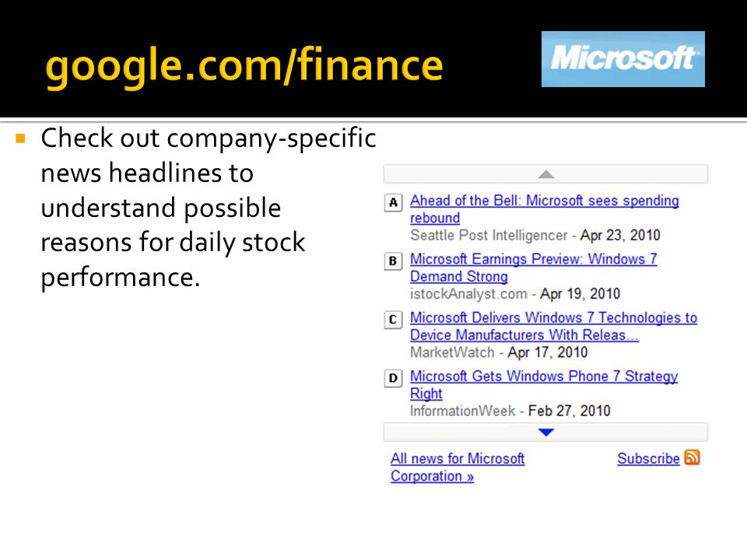This screenshot has width=747, height=560.
Task: Click the B news marker icon
Action: [393, 261]
